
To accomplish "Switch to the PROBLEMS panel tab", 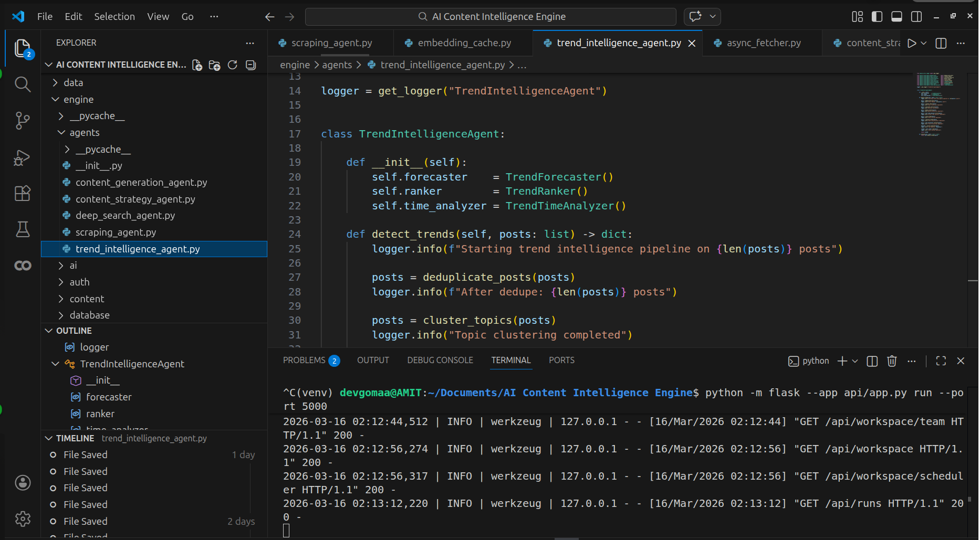I will pos(304,361).
